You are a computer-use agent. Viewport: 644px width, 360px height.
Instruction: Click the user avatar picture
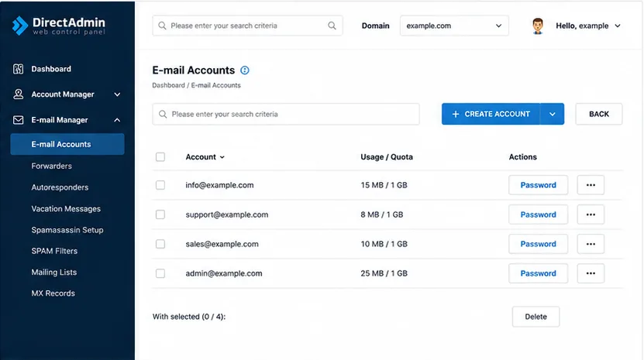(x=538, y=26)
